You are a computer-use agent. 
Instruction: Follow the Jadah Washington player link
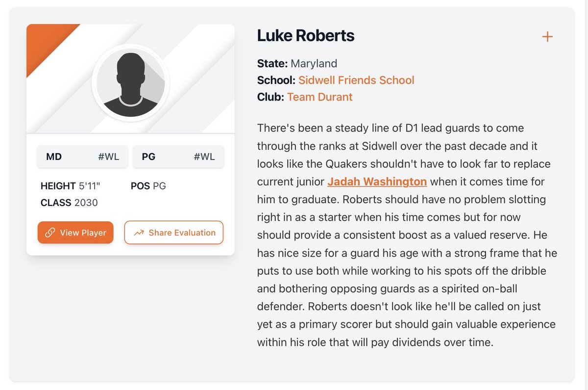coord(377,182)
